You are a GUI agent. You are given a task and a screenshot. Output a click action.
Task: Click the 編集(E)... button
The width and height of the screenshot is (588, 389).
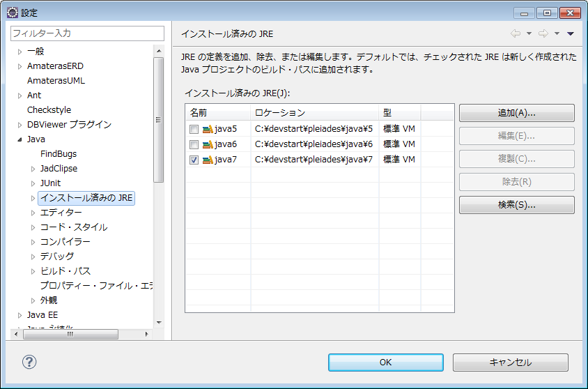click(517, 136)
